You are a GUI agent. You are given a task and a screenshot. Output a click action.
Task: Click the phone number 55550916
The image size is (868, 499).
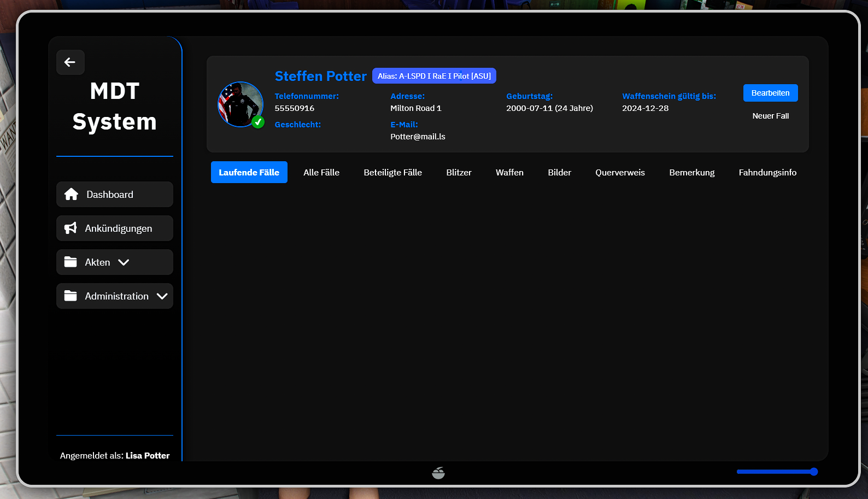point(295,108)
